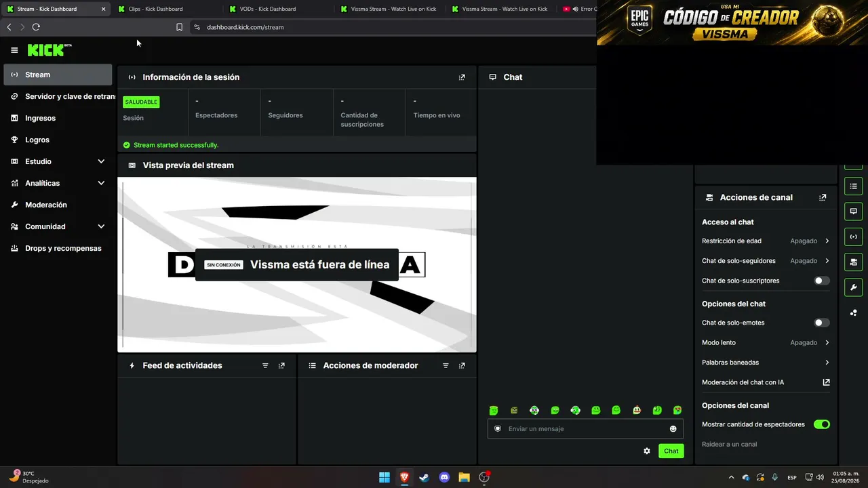
Task: Open Discord from the taskbar
Action: 444,477
